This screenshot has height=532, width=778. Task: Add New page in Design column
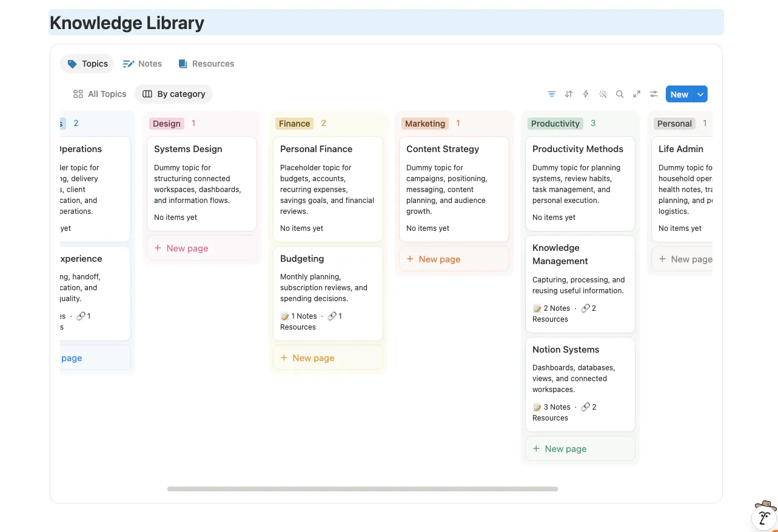[x=202, y=248]
